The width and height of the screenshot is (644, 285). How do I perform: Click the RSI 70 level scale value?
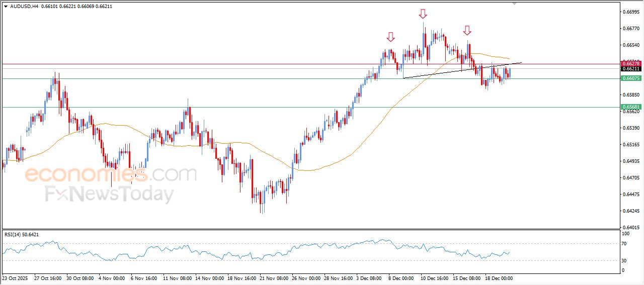625,244
